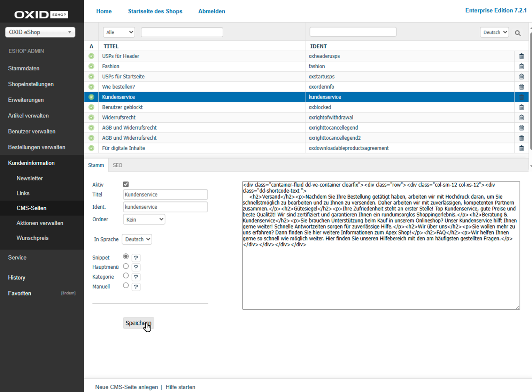Open Newsletter in the sidebar menu

(x=30, y=178)
